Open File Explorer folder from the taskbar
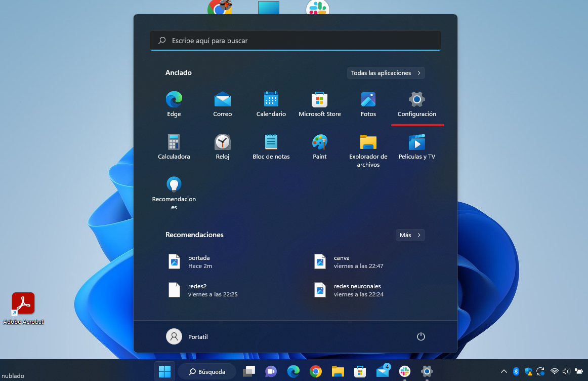The image size is (588, 381). (338, 371)
